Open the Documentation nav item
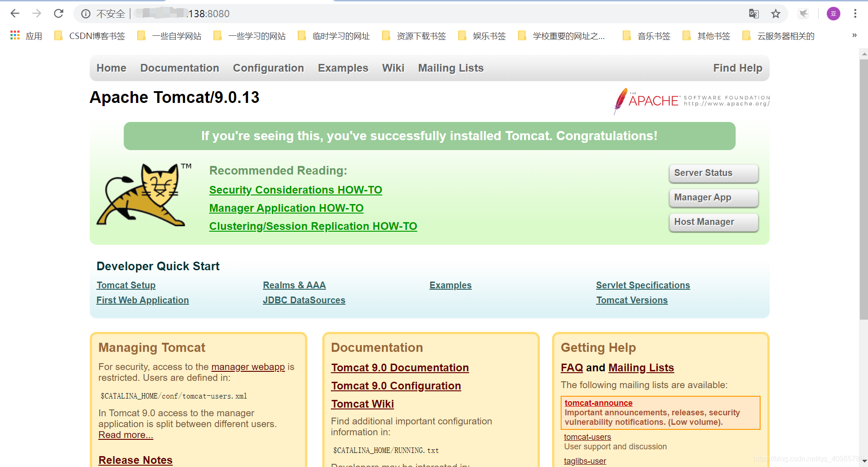The width and height of the screenshot is (868, 467). [x=179, y=68]
